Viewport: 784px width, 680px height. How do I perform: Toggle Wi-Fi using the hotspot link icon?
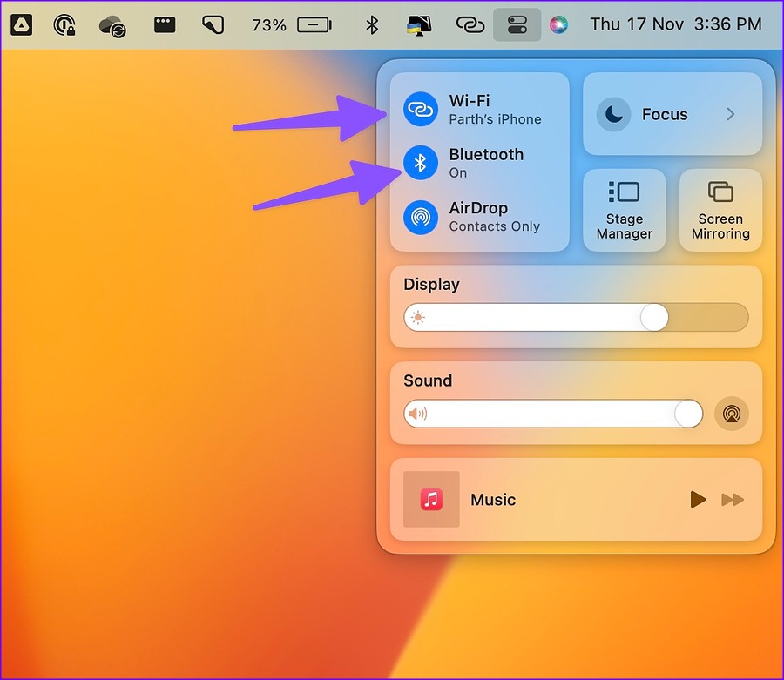pos(421,109)
